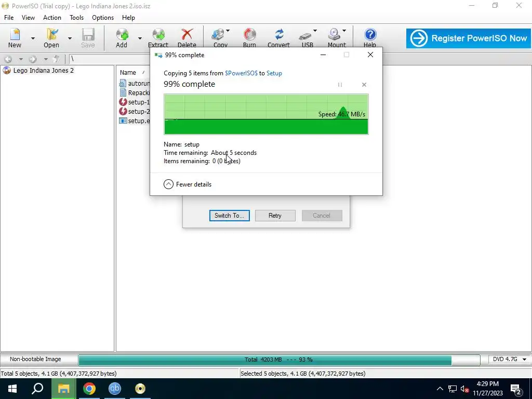This screenshot has height=399, width=532.
Task: Click the Copy disc toolbar icon
Action: click(x=219, y=37)
